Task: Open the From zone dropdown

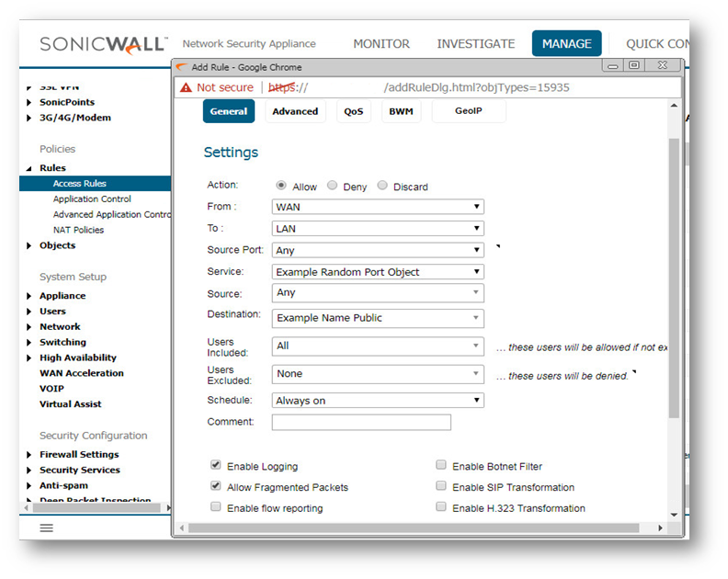Action: (378, 207)
